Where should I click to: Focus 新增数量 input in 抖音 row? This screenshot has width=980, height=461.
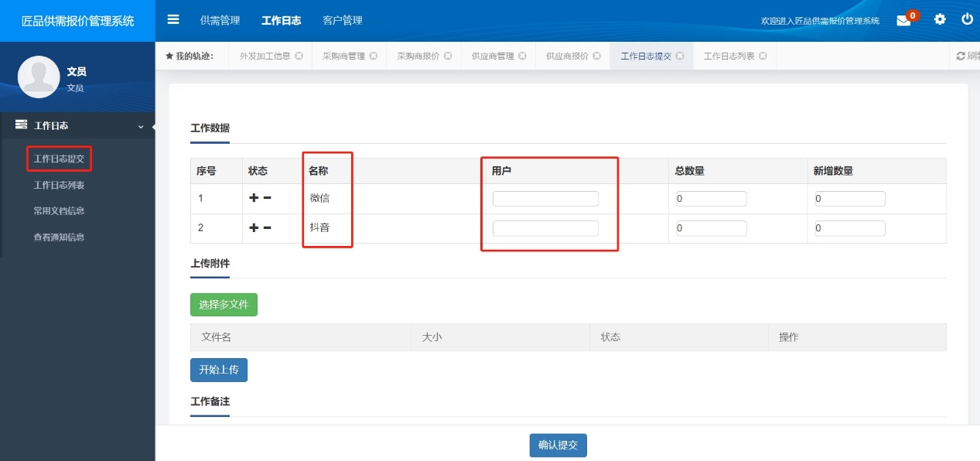849,228
